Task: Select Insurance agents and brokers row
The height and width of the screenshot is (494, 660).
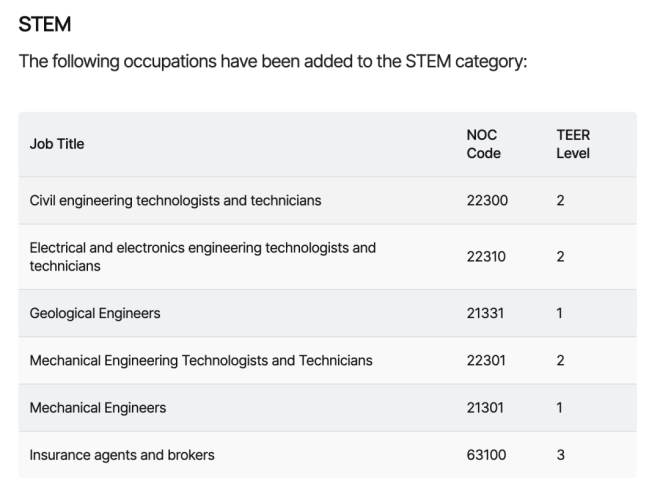Action: click(327, 455)
